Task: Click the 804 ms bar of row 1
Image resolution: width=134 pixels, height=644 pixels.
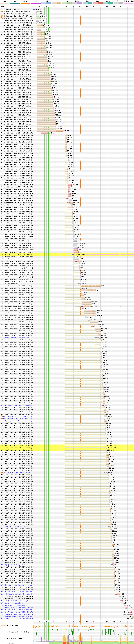Action: (35, 9)
